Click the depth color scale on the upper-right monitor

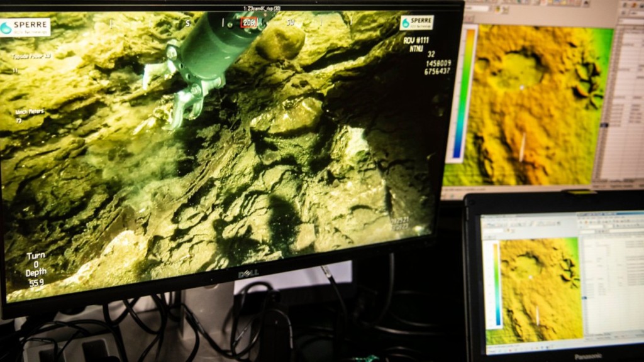465,94
